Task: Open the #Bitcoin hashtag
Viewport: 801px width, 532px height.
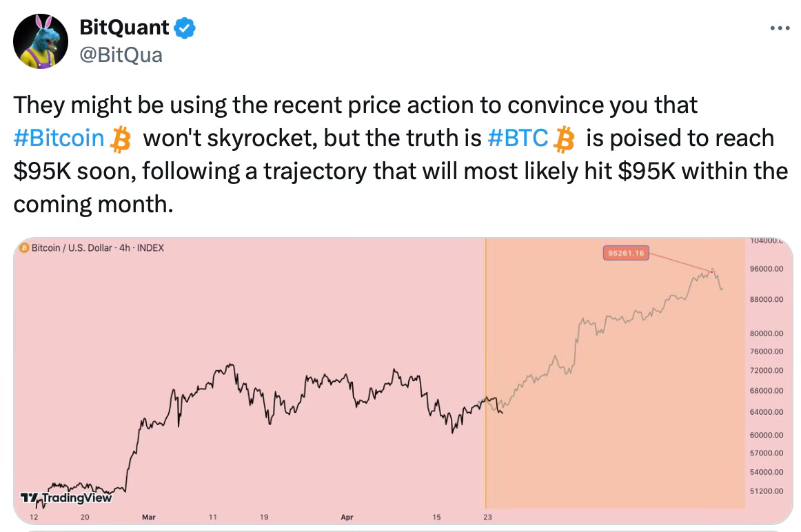Action: click(x=59, y=138)
